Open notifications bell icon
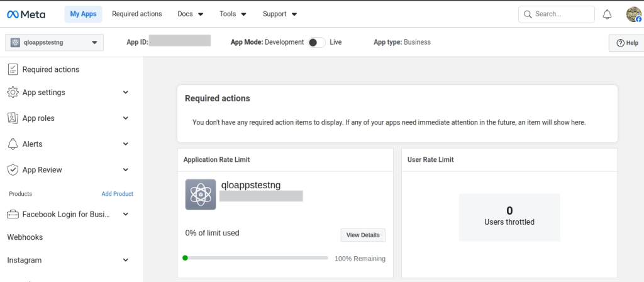This screenshot has height=282, width=644. [x=607, y=14]
